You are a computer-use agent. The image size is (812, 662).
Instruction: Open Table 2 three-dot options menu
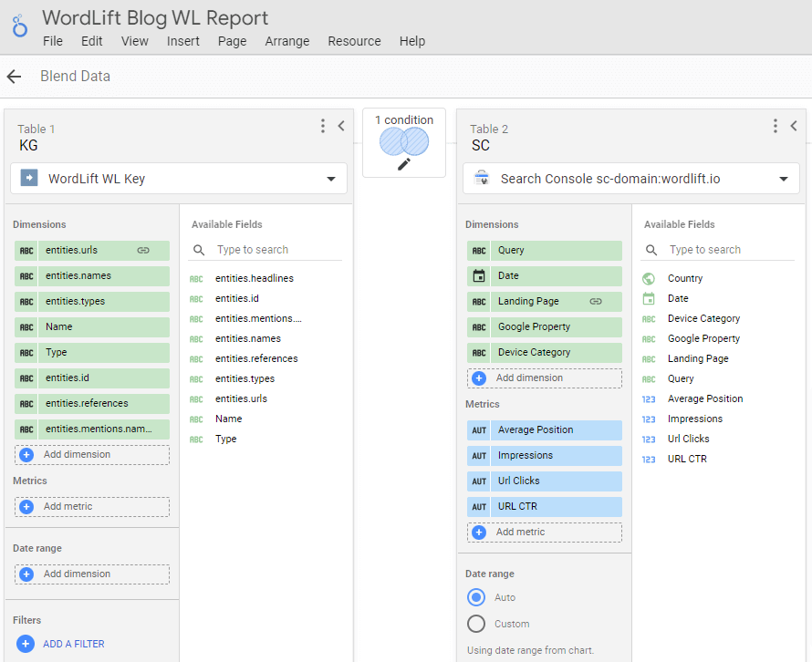coord(776,126)
